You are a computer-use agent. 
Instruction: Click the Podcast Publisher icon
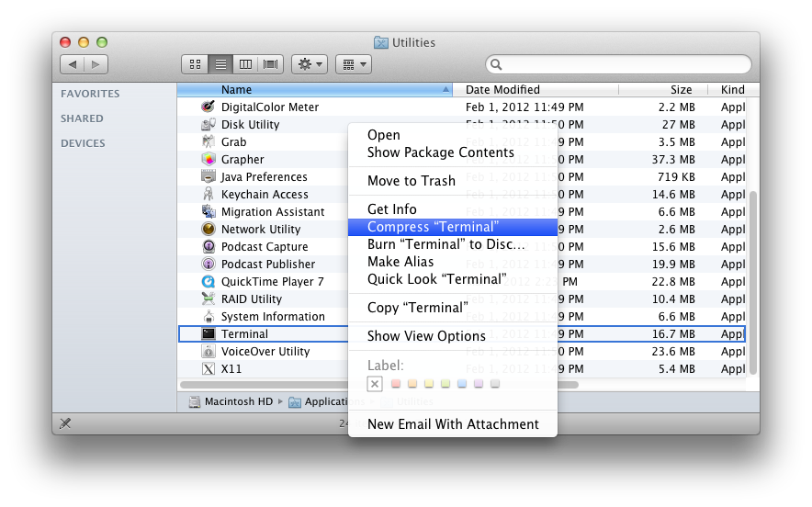209,265
